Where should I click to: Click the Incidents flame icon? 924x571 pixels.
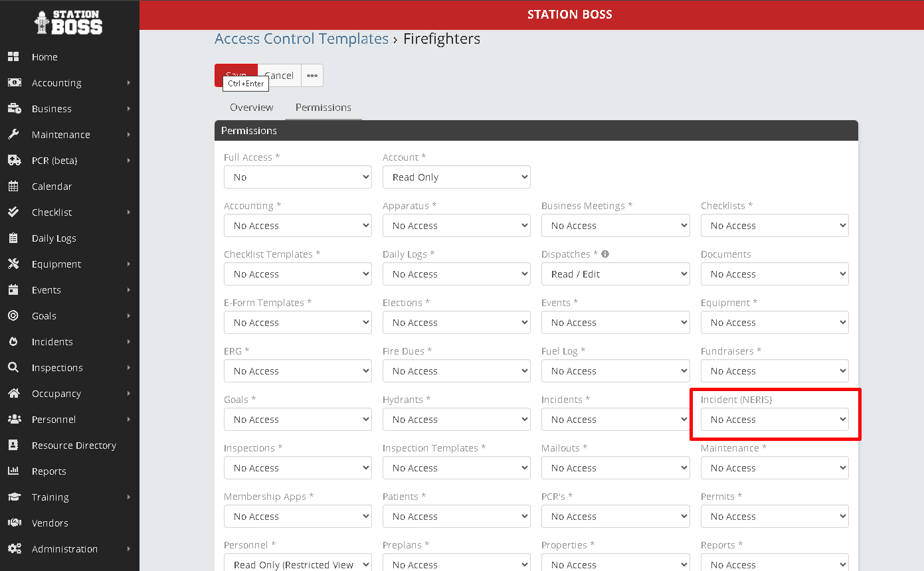pos(13,342)
